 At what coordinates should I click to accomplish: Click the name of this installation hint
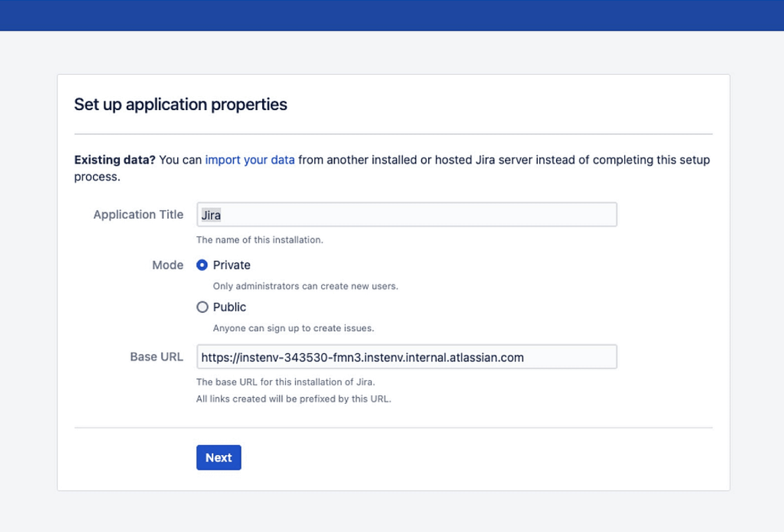click(x=259, y=240)
